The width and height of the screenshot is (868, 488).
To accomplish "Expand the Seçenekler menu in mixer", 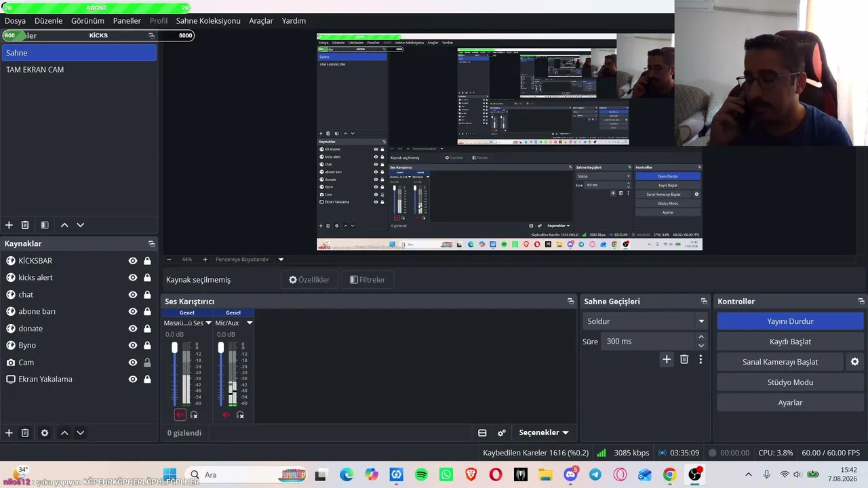I will tap(544, 432).
